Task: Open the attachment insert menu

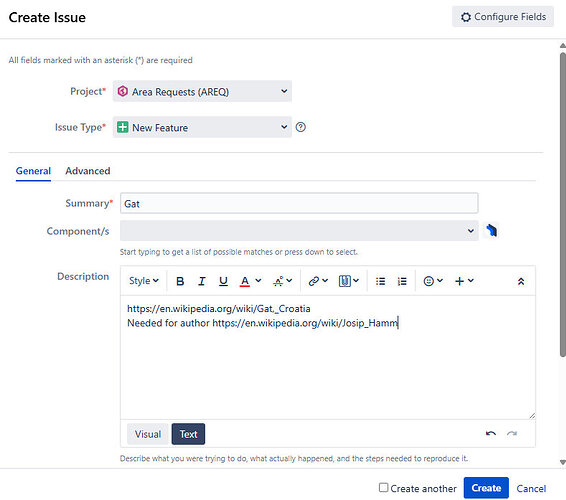Action: [348, 281]
